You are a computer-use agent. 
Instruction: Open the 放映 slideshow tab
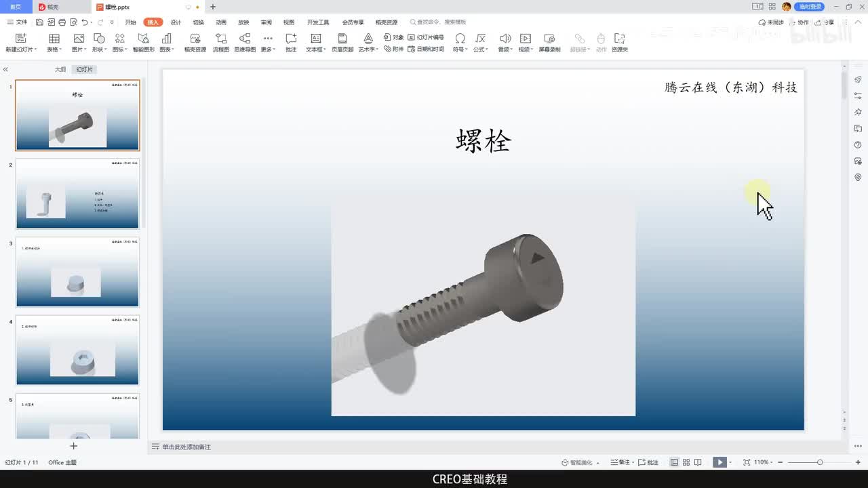pyautogui.click(x=243, y=22)
